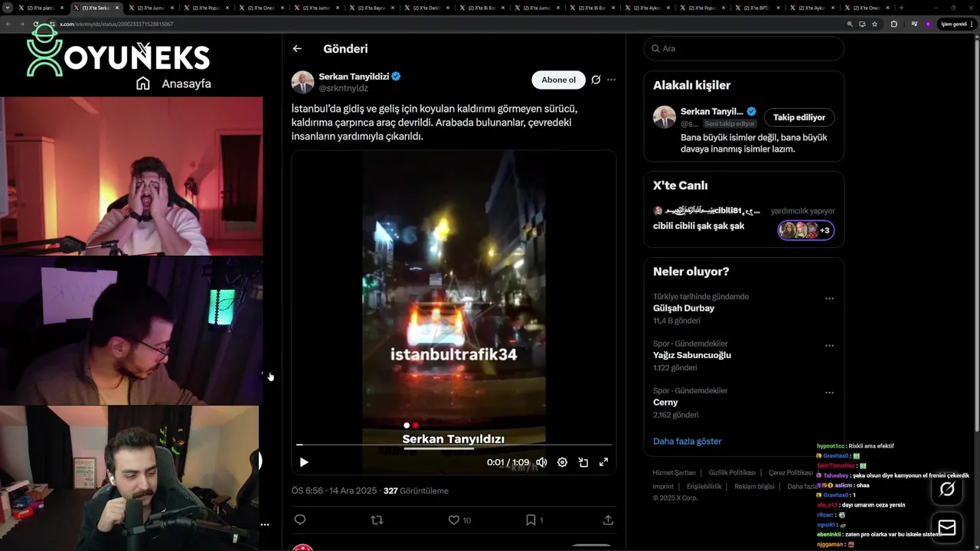Mute the video with speaker icon
This screenshot has height=551, width=980.
(x=541, y=462)
